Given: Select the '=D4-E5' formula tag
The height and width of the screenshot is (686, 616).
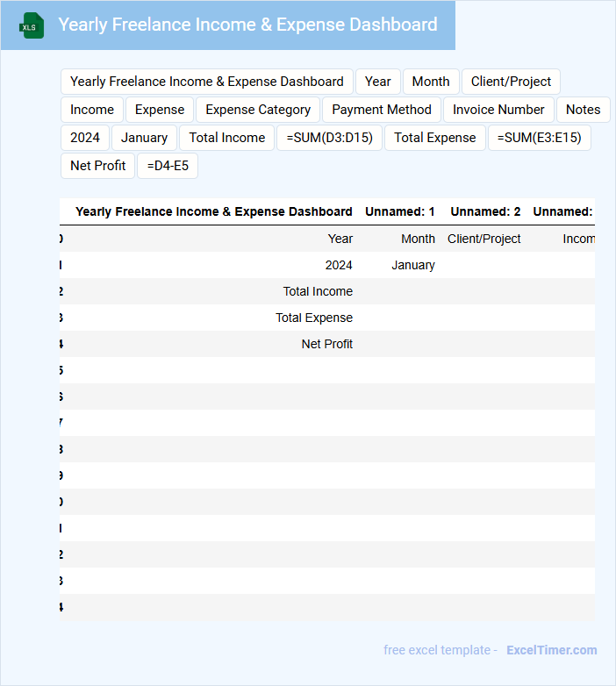Looking at the screenshot, I should point(168,166).
